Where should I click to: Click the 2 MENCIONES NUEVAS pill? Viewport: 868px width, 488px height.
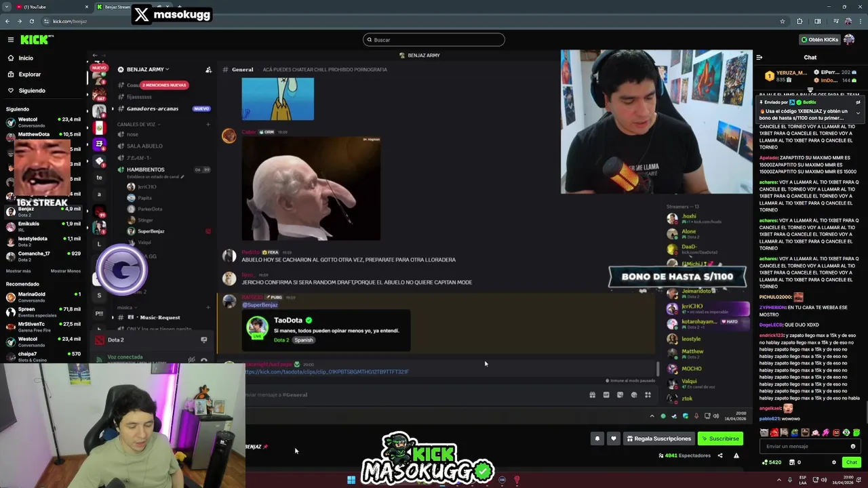click(x=163, y=85)
